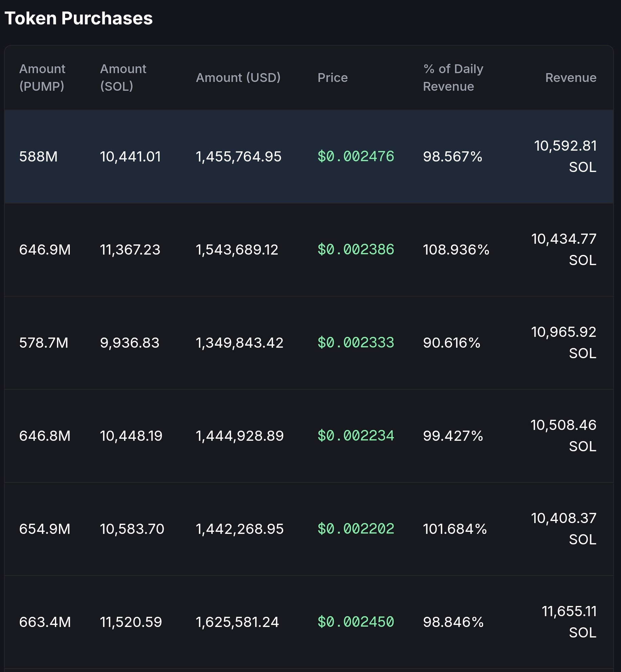Click the 1,444,928.89 USD amount cell
621x672 pixels.
coord(240,436)
